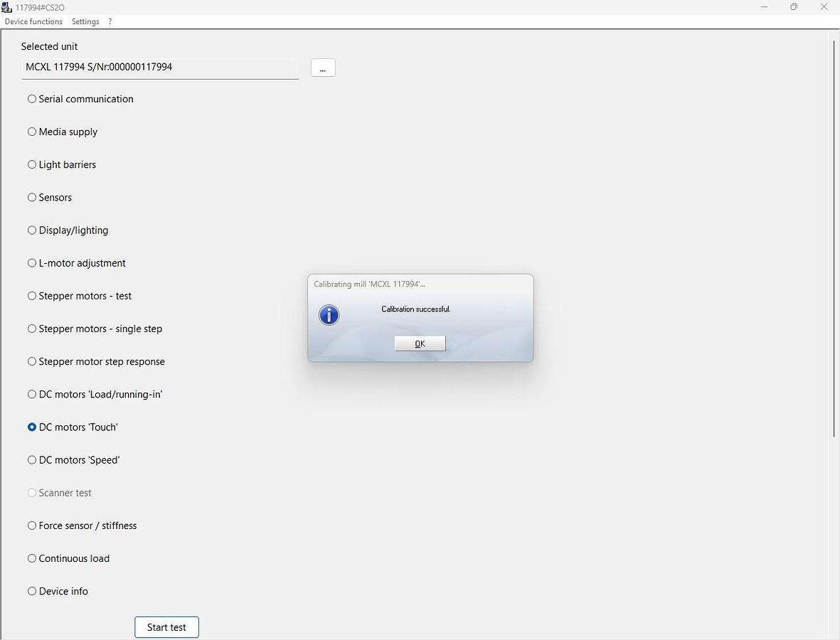Open the question mark help menu
The image size is (840, 640).
(110, 21)
